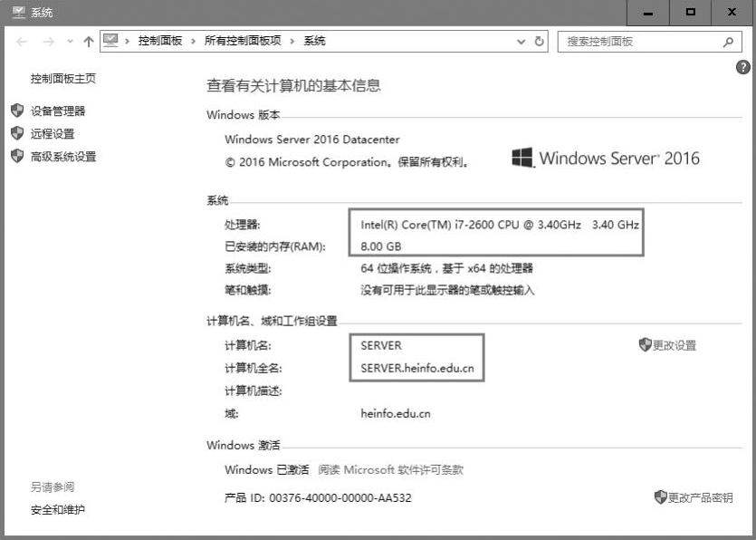The height and width of the screenshot is (540, 756).
Task: Click the 64 位操作系统 system type value
Action: click(446, 268)
